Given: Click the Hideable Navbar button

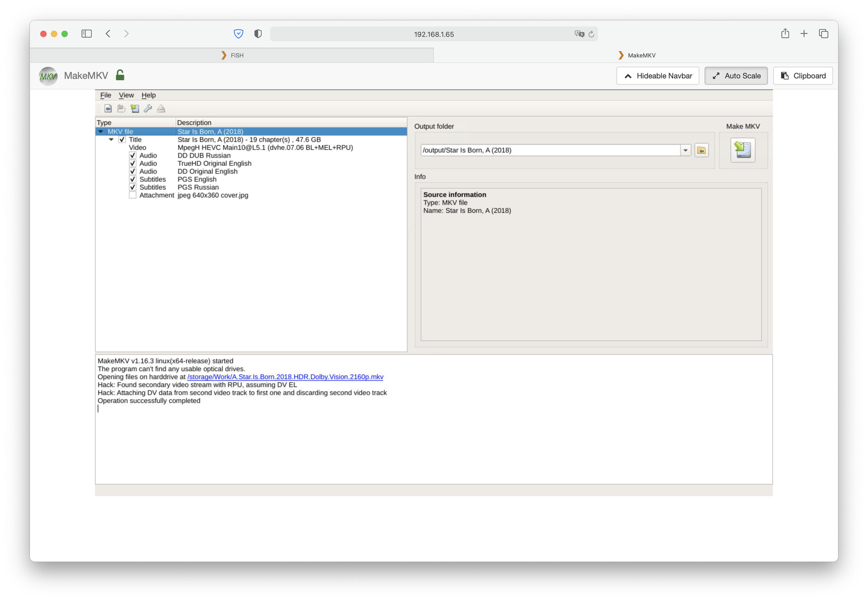Looking at the screenshot, I should click(x=657, y=76).
